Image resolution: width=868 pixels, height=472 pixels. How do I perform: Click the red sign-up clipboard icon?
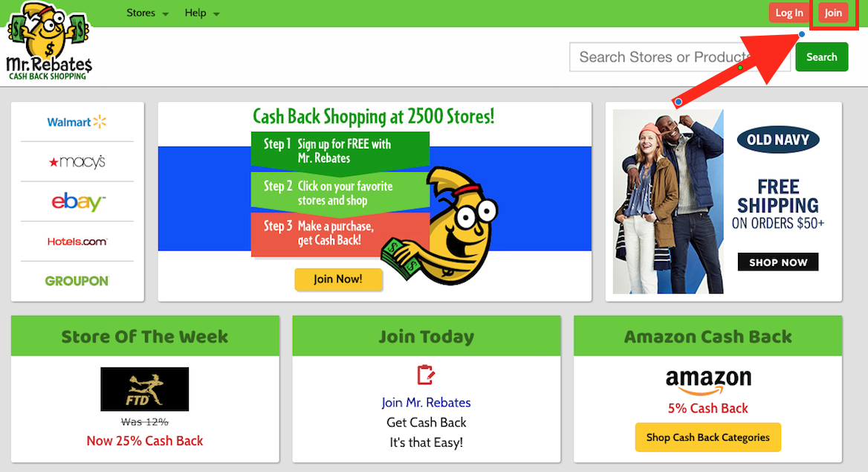tap(426, 375)
